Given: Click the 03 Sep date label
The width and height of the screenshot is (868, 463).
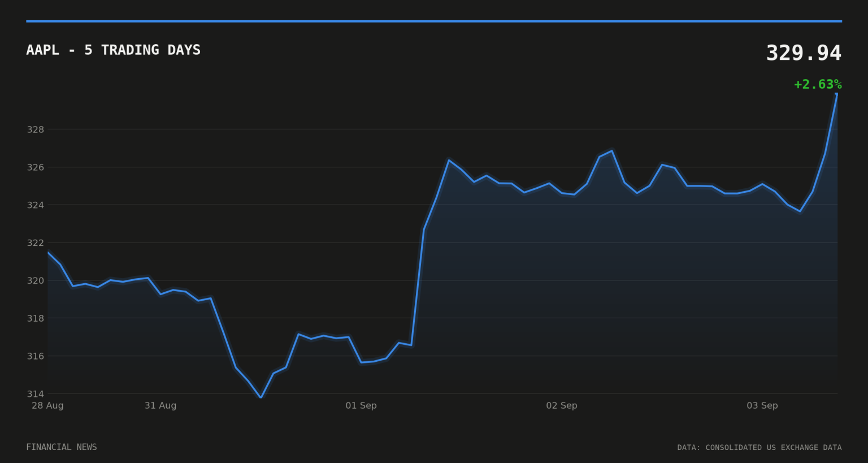Looking at the screenshot, I should coord(762,405).
